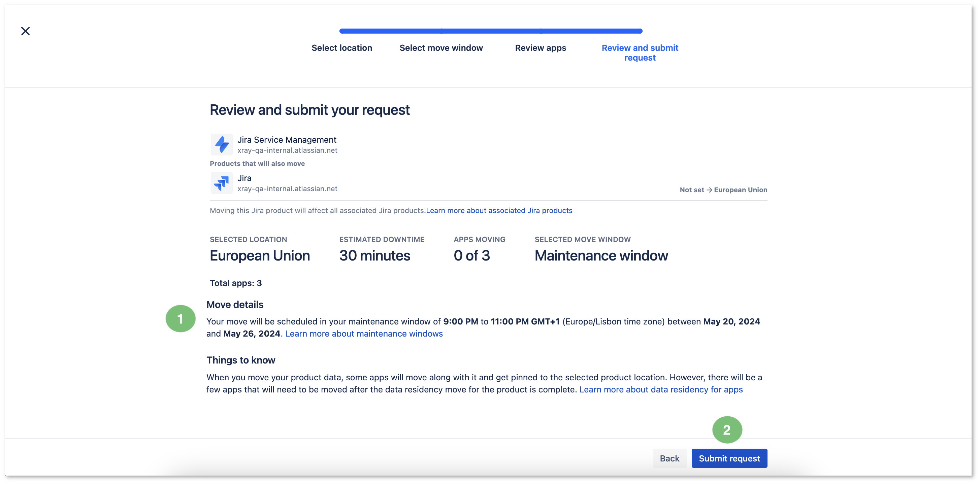Click the Jira Service Management product icon

221,144
